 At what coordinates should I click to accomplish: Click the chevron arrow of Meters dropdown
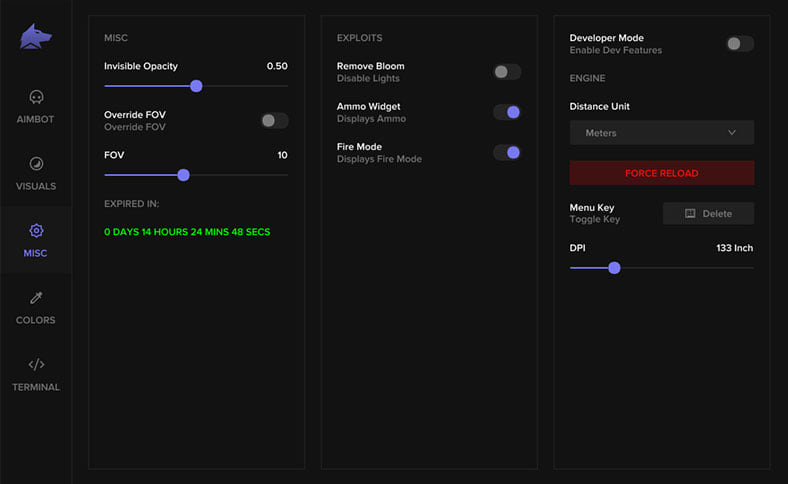(x=732, y=133)
